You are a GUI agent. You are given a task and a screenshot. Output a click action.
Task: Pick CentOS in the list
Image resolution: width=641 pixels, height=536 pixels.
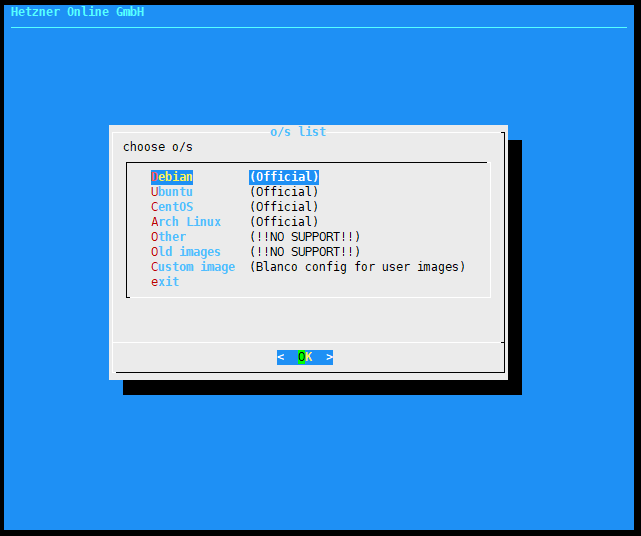click(x=172, y=207)
